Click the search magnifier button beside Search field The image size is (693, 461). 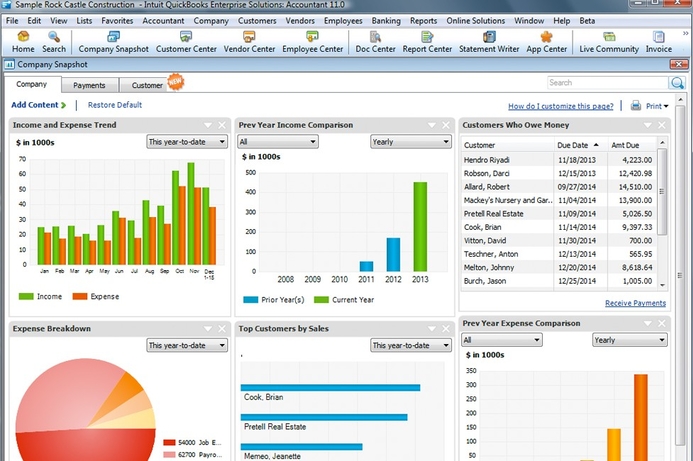pos(677,83)
